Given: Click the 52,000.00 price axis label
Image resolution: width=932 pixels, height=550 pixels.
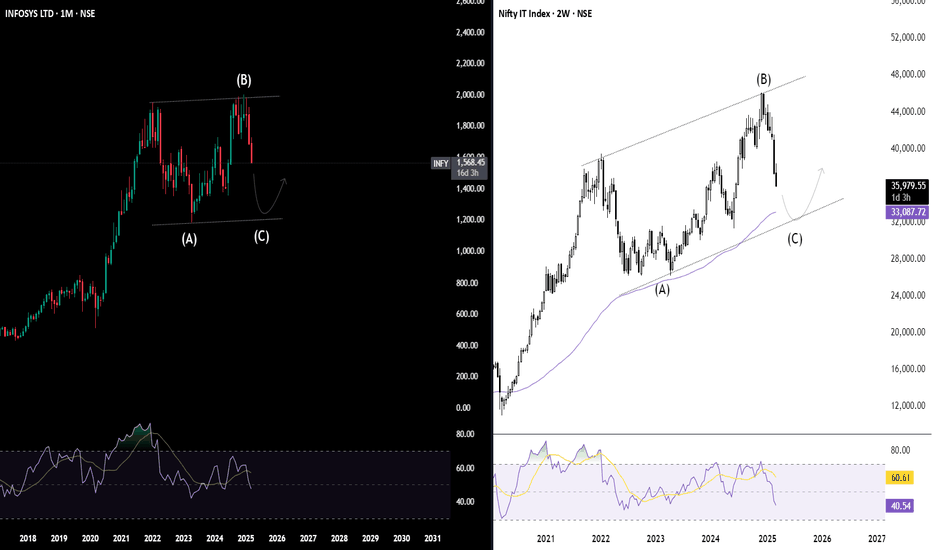Looking at the screenshot, I should pos(908,37).
